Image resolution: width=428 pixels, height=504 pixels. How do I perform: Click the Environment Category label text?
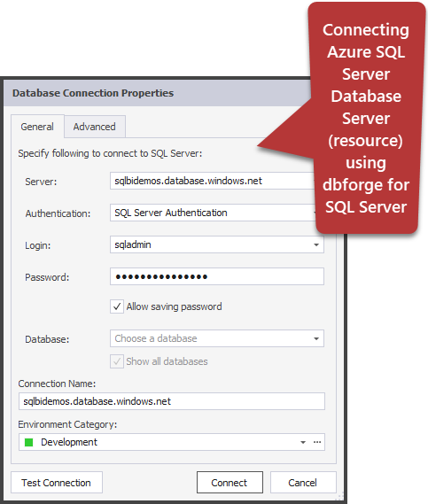tap(67, 424)
